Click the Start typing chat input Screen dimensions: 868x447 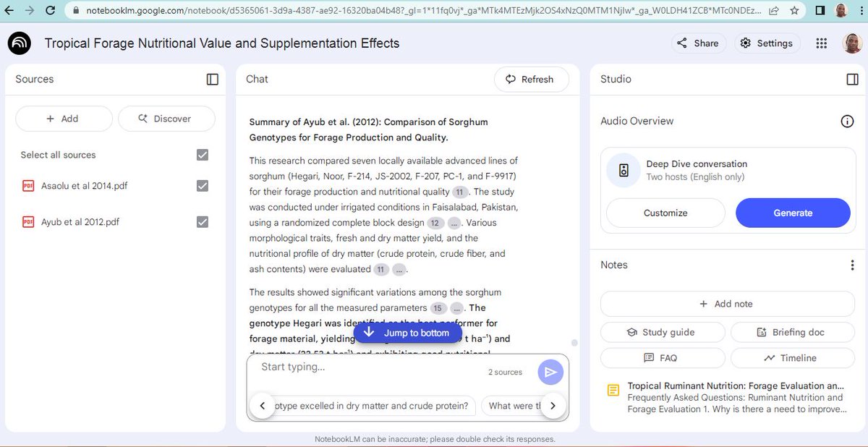click(369, 367)
